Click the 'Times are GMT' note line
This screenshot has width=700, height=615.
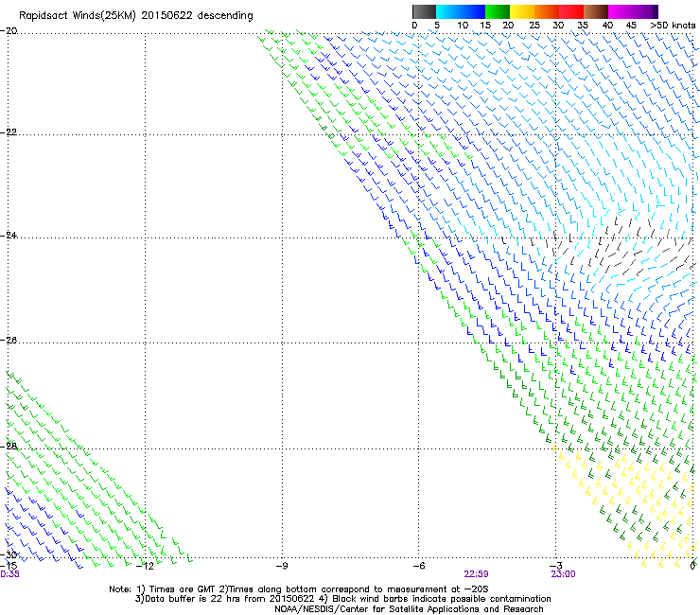coord(298,589)
